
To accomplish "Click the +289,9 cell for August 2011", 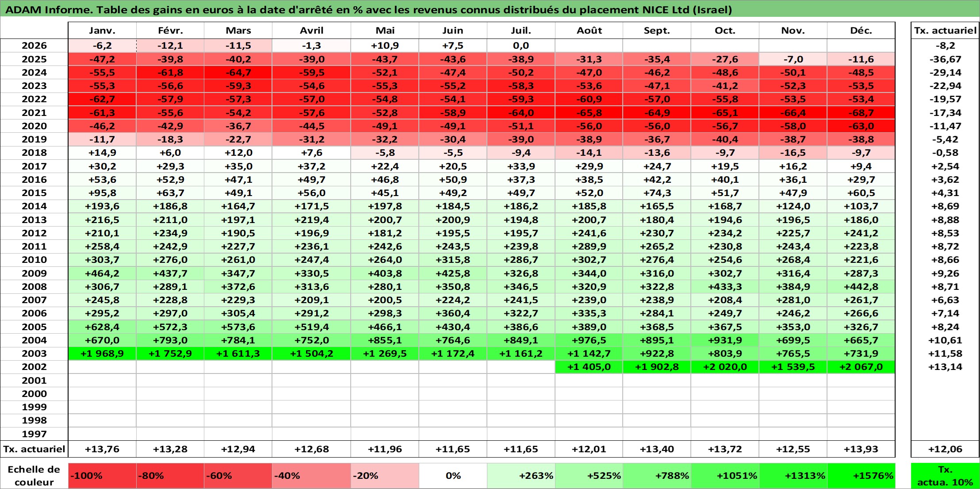I will click(589, 246).
